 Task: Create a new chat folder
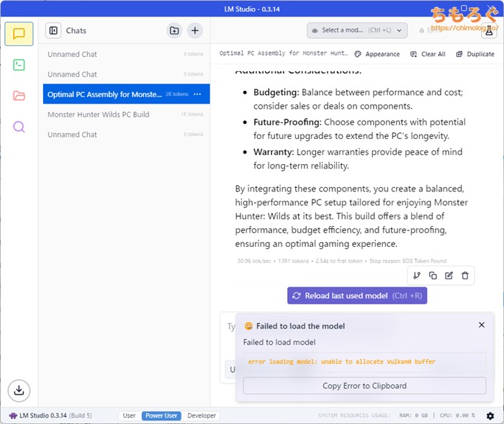[174, 30]
